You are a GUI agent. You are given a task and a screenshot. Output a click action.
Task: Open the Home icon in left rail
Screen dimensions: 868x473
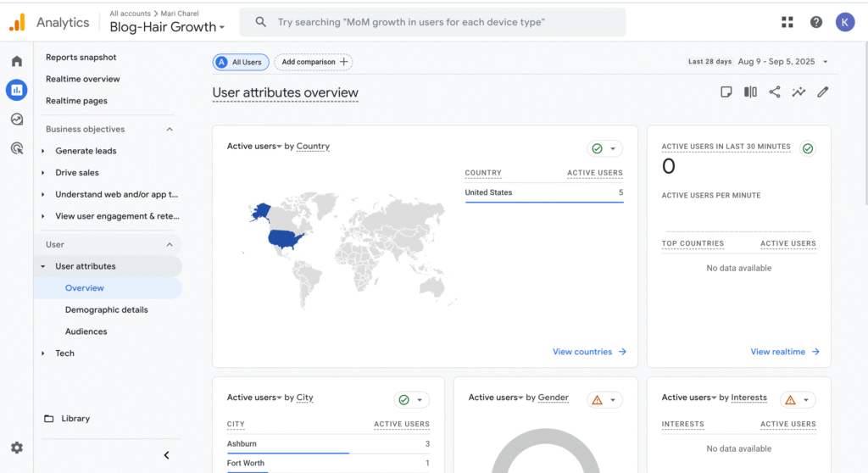click(x=17, y=61)
